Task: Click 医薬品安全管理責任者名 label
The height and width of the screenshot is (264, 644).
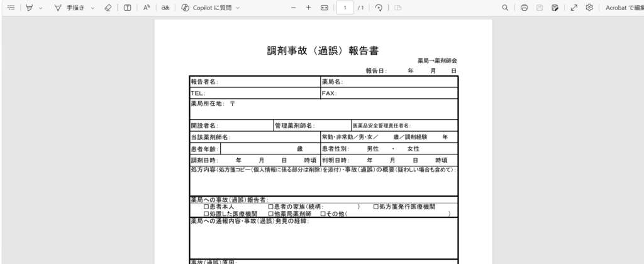Action: (x=382, y=126)
